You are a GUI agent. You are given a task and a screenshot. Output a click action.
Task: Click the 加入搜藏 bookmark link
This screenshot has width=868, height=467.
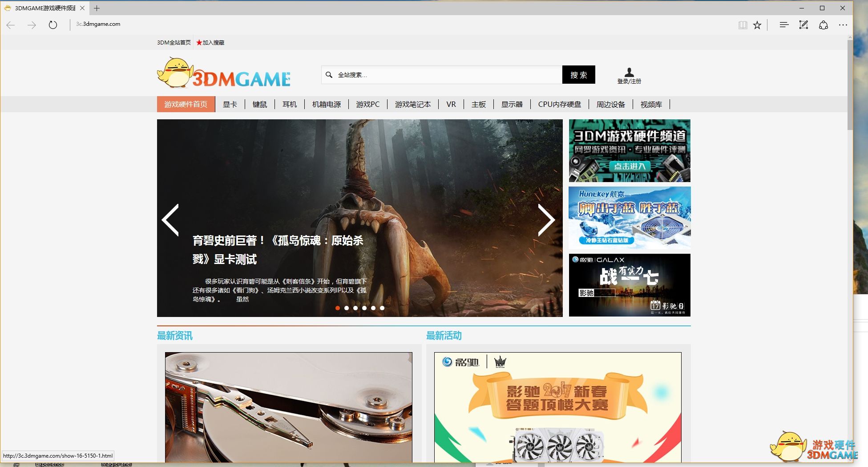[210, 43]
